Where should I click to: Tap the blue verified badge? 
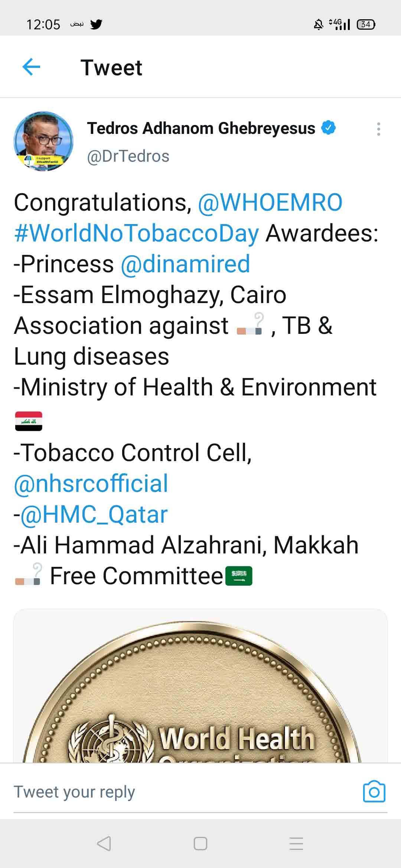click(328, 128)
